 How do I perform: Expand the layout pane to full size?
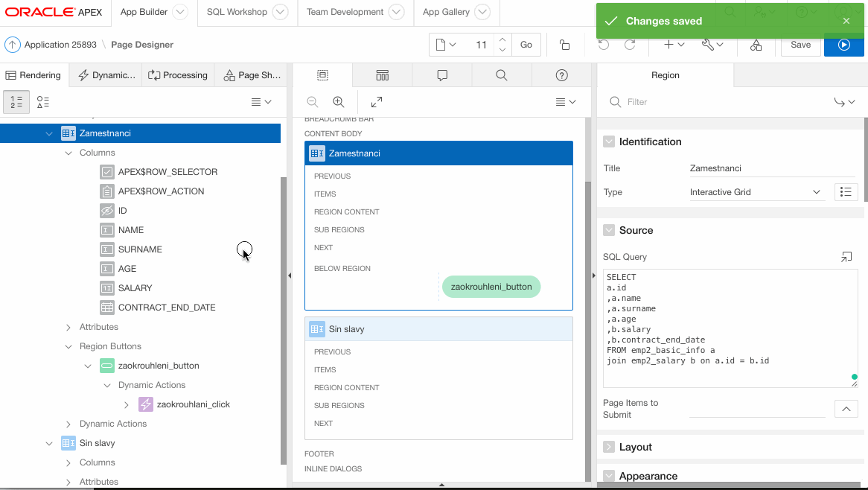pos(377,102)
